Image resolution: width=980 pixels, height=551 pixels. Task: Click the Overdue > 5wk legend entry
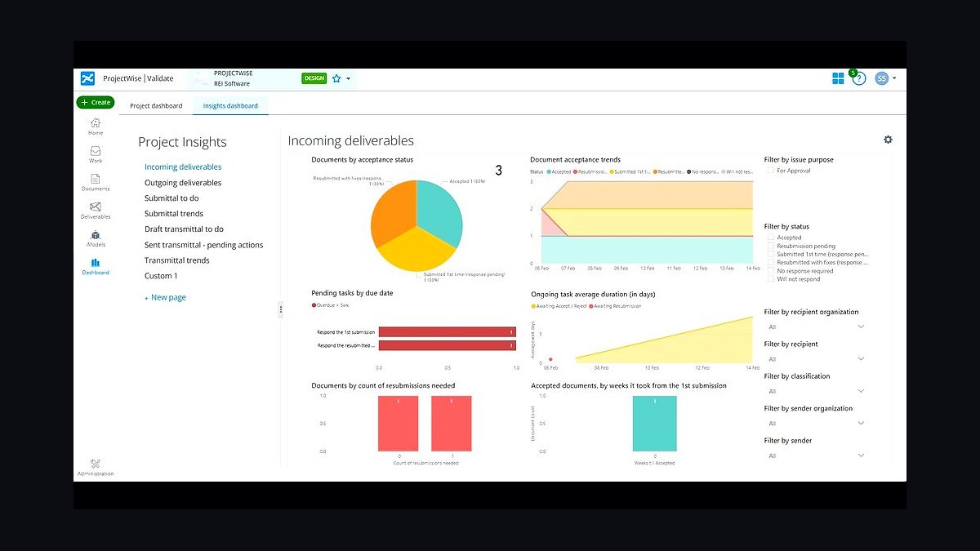pos(330,305)
